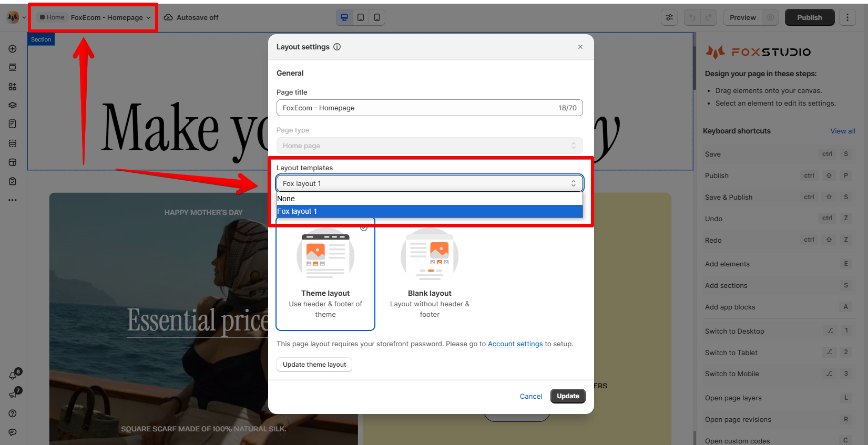Open the app blocks grid-plus icon

pyautogui.click(x=13, y=87)
